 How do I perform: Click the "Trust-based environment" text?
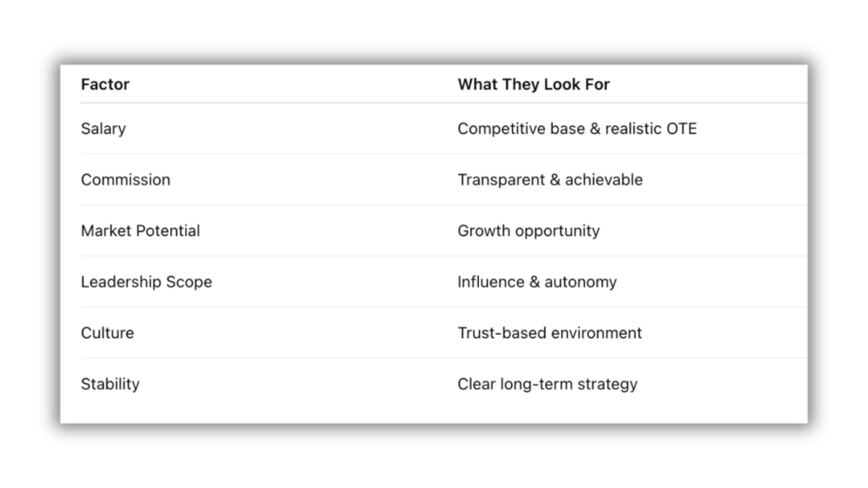[549, 333]
